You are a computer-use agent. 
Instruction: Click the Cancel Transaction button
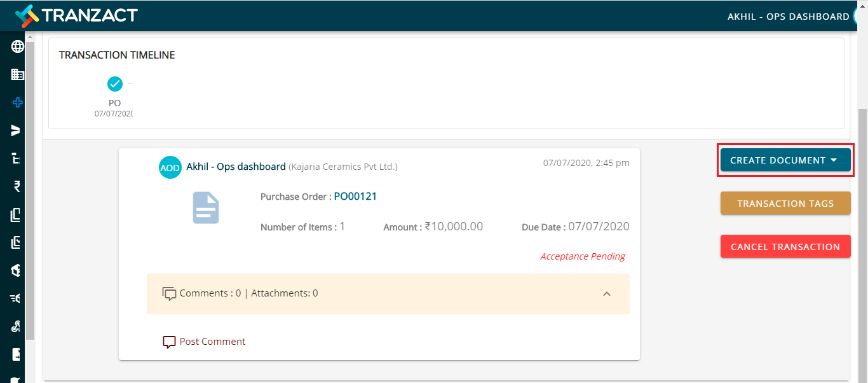[x=785, y=247]
